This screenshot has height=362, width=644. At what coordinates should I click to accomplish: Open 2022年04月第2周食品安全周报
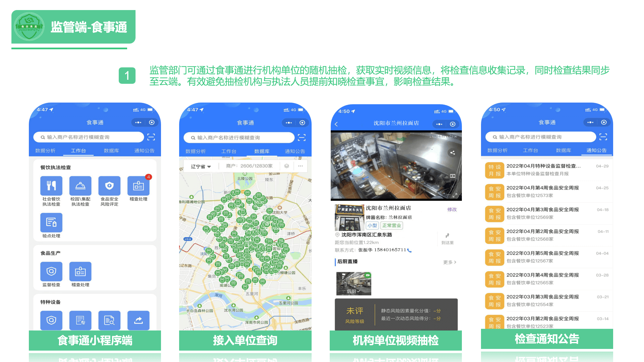coord(547,235)
